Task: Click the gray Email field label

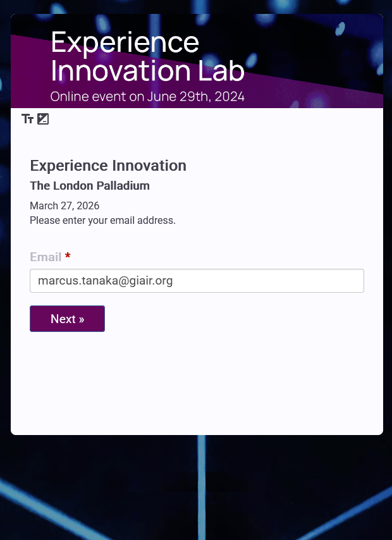Action: point(46,257)
